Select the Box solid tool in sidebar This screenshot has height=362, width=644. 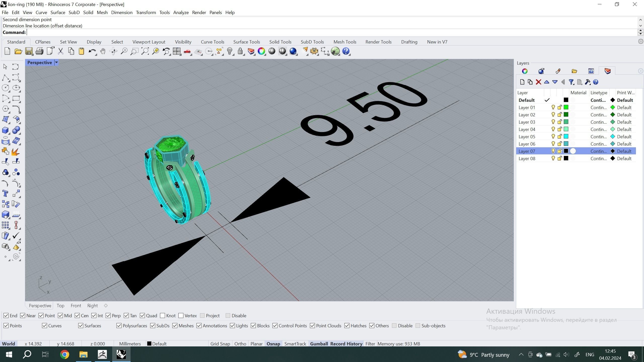[5, 130]
